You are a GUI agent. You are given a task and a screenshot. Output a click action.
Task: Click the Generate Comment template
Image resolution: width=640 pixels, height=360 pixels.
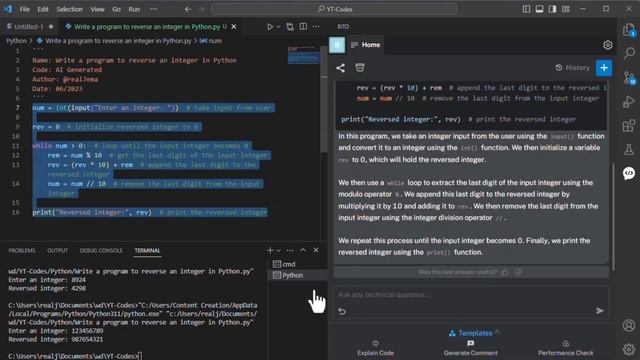[x=471, y=348]
